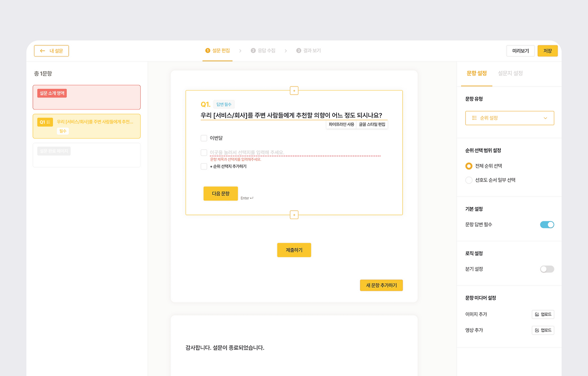Click the 로직 설정 heading
The image size is (588, 376).
pos(474,253)
